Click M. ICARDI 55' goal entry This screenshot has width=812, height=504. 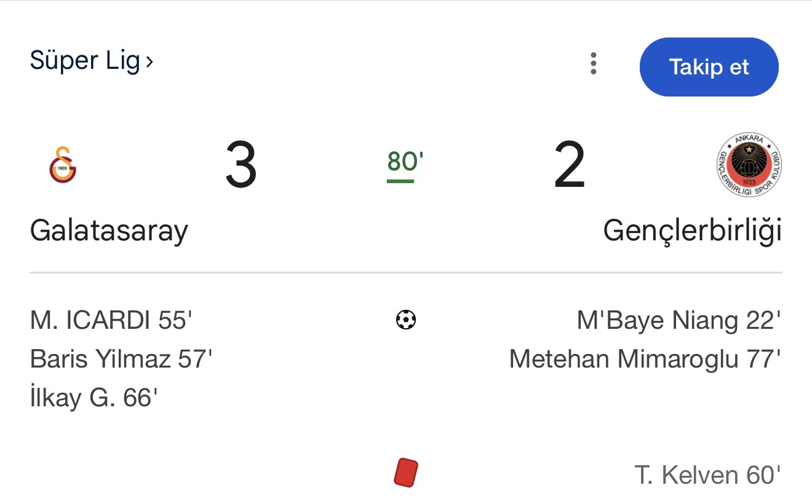pos(111,320)
